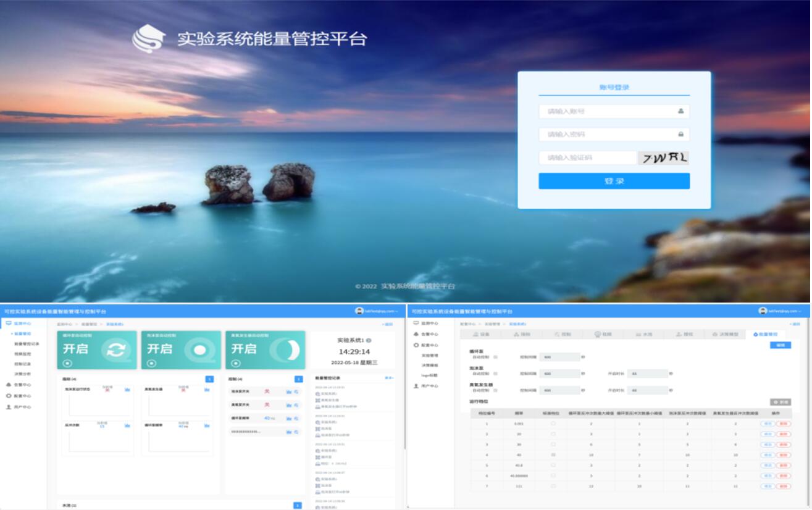This screenshot has height=510, width=812.
Task: Check the 标准档位 checkbox in row 4
Action: click(x=553, y=454)
